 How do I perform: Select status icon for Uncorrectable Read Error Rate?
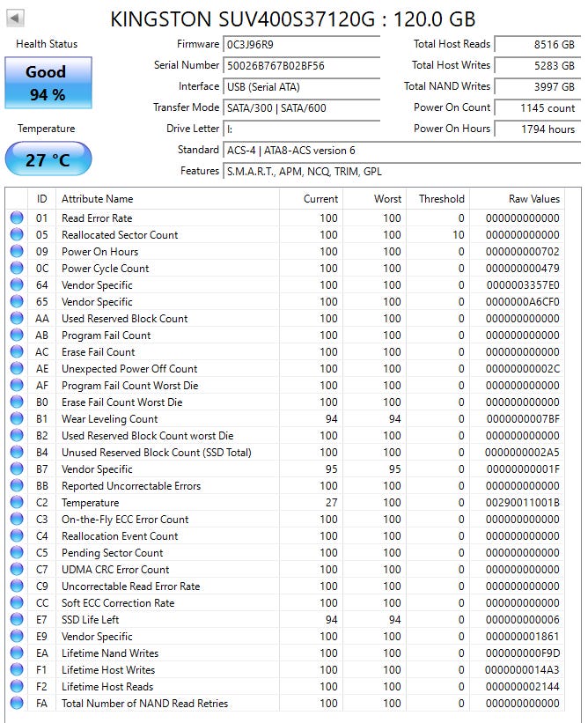tap(17, 586)
